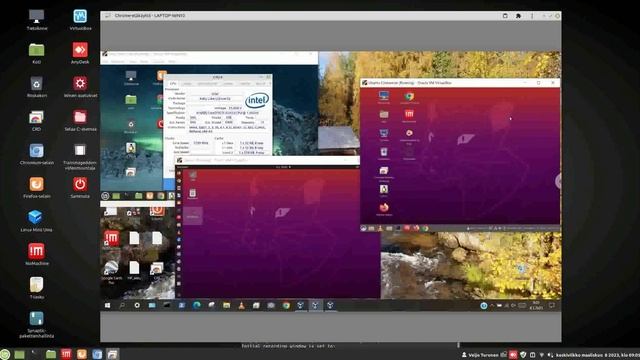The height and width of the screenshot is (360, 640).
Task: Click the Firefox launcher in the host panel
Action: [x=82, y=354]
